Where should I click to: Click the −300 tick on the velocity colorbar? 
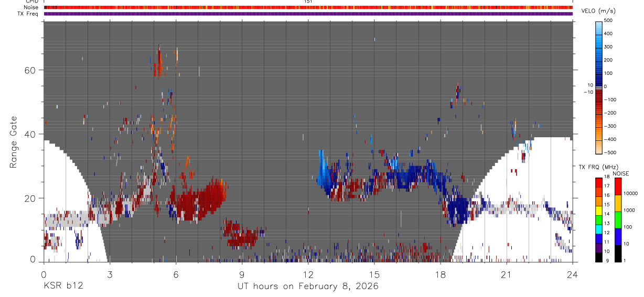(x=610, y=126)
